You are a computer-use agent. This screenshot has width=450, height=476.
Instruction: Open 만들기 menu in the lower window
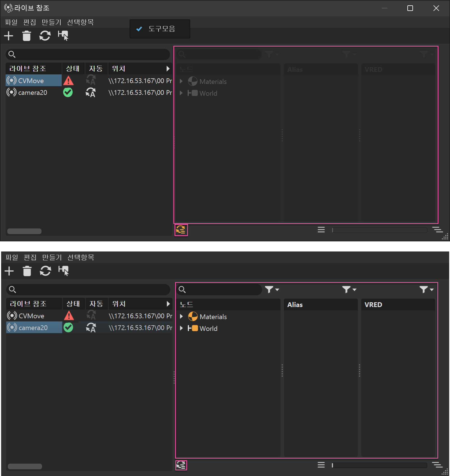coord(52,257)
